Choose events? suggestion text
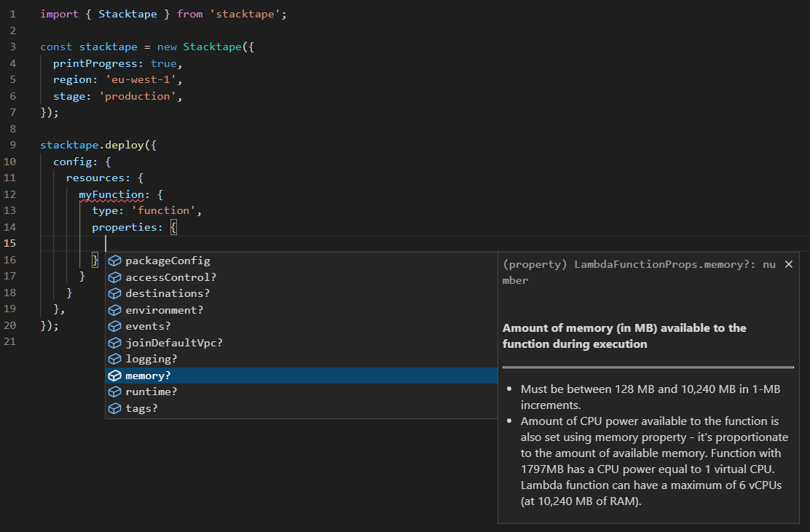Viewport: 810px width, 532px height. click(148, 326)
